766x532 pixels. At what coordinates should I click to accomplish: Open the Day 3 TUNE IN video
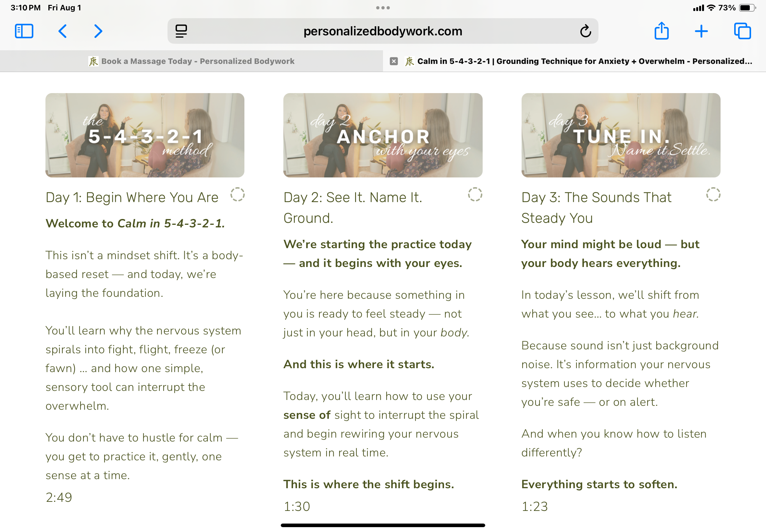point(621,135)
